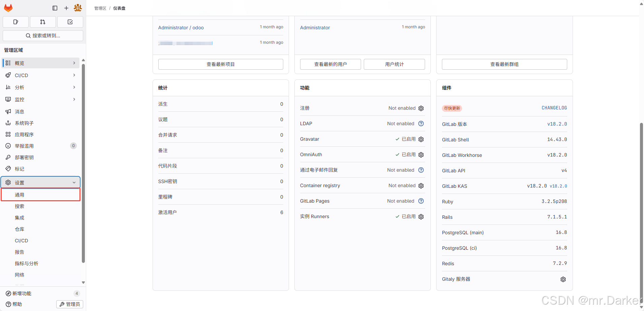Click the smaller v18.2.0 KAS version link
Image resolution: width=644 pixels, height=311 pixels.
(558, 186)
